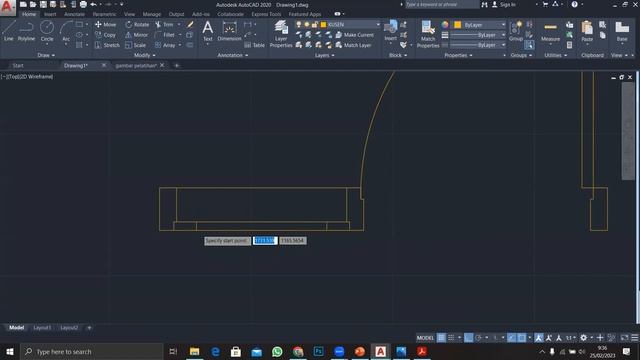
Task: Click the Group tool
Action: (x=516, y=31)
